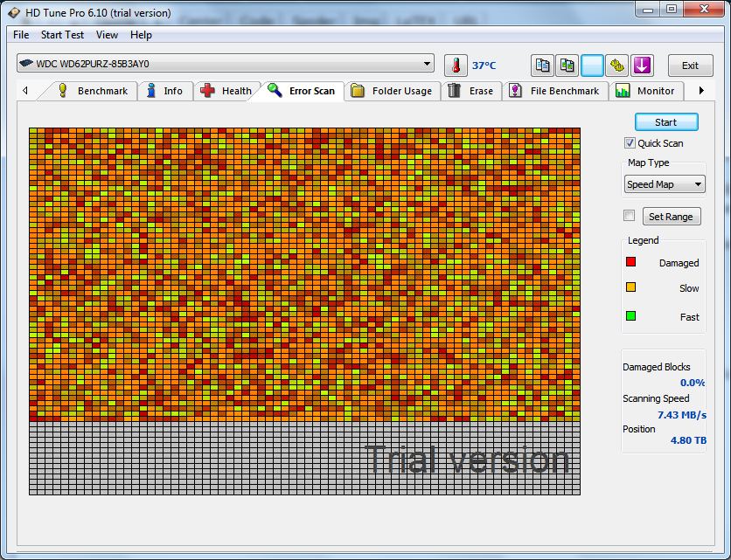The height and width of the screenshot is (560, 731).
Task: Click the thermometer temperature icon
Action: pos(456,66)
